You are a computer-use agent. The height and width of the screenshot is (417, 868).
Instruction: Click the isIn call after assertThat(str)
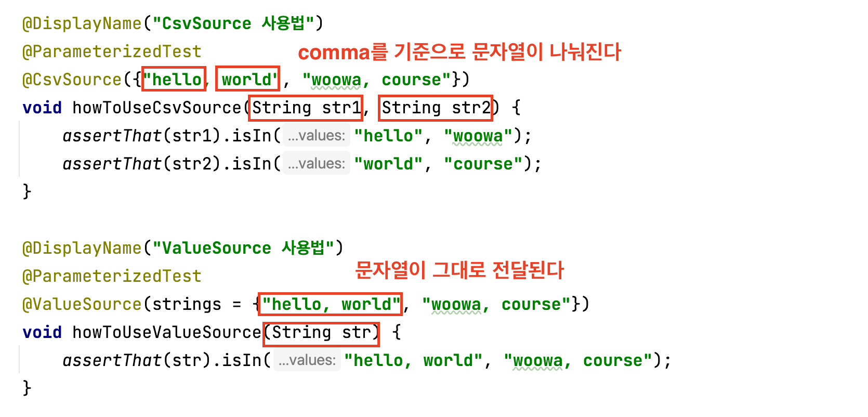point(242,360)
